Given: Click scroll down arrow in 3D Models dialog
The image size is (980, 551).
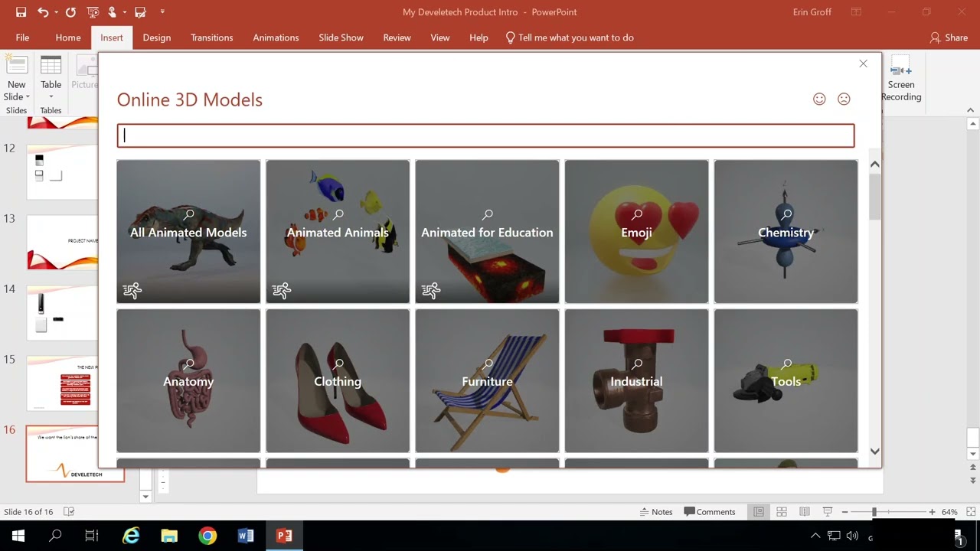Looking at the screenshot, I should (x=875, y=452).
